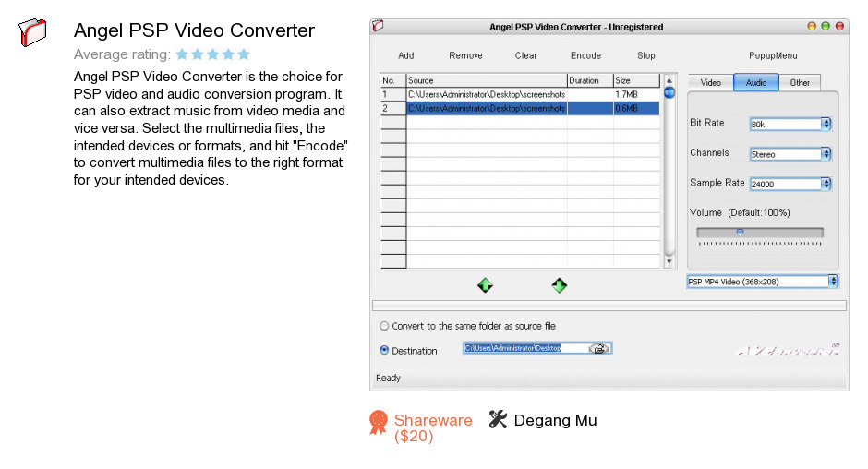Click the file list scroll-down arrow

click(669, 262)
